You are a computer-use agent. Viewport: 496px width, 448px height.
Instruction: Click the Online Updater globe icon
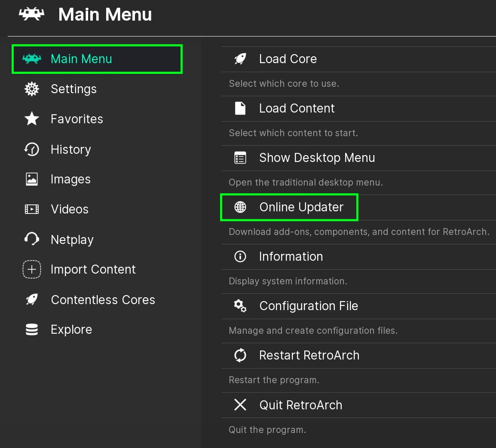tap(240, 207)
